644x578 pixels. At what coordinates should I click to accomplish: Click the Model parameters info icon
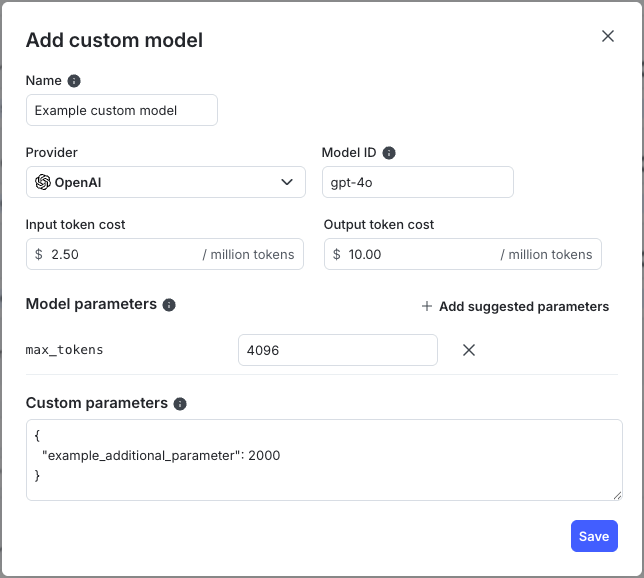pyautogui.click(x=169, y=305)
